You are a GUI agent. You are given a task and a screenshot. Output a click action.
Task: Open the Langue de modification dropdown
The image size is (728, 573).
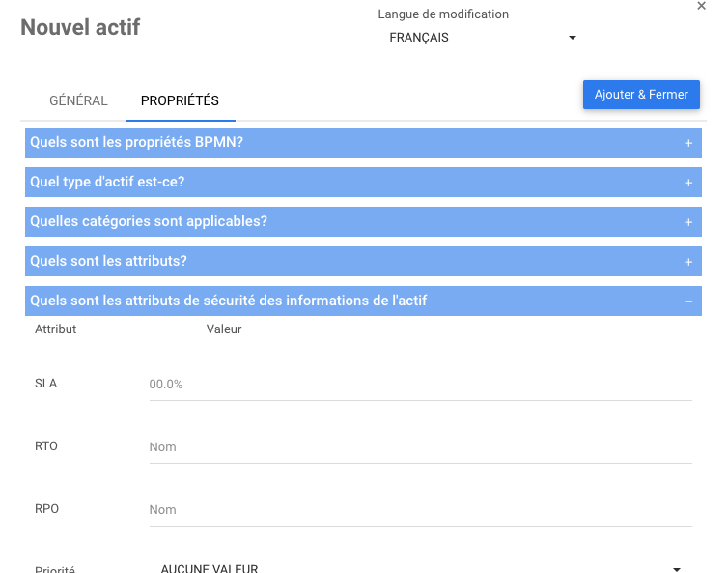coord(482,38)
